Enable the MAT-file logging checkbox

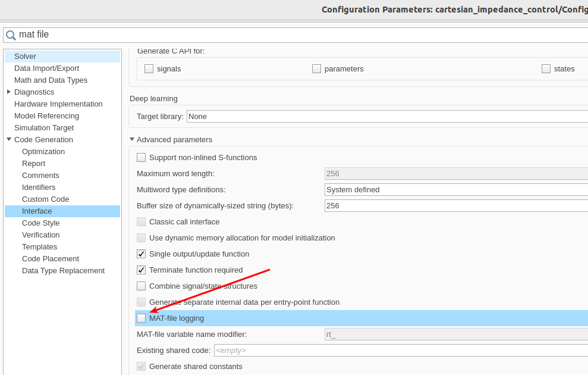pyautogui.click(x=141, y=318)
